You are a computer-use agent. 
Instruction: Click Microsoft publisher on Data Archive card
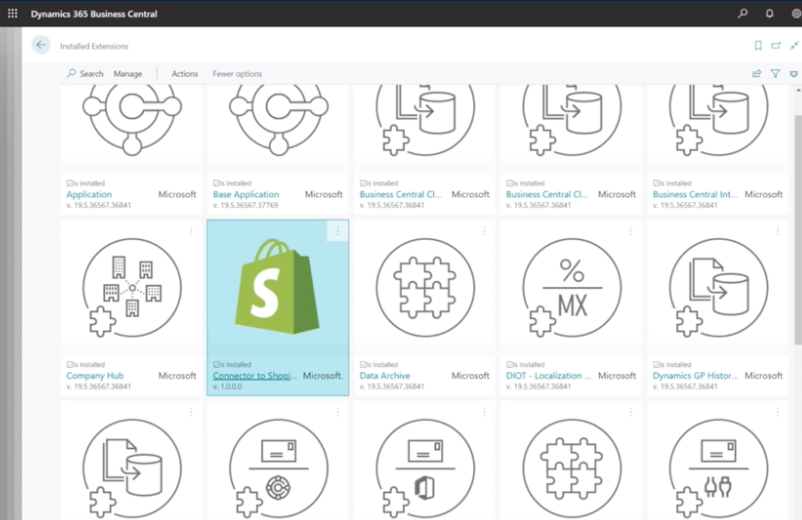point(470,375)
